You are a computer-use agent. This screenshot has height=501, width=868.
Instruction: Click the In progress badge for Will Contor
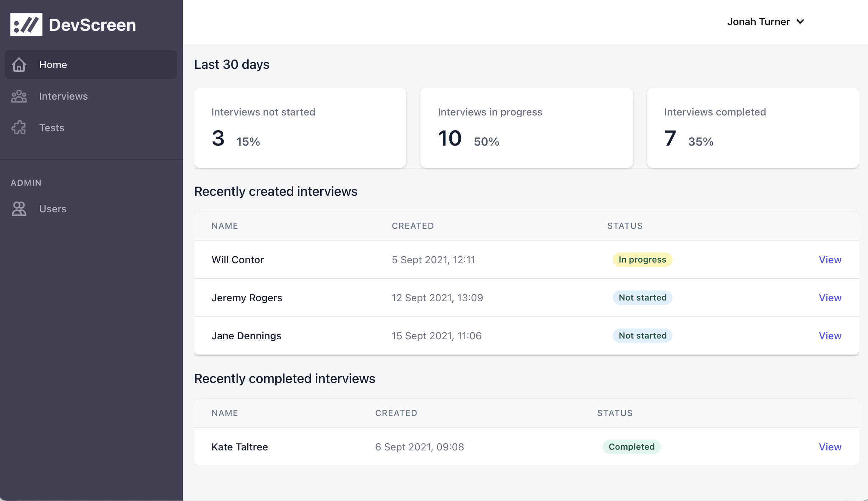coord(642,260)
